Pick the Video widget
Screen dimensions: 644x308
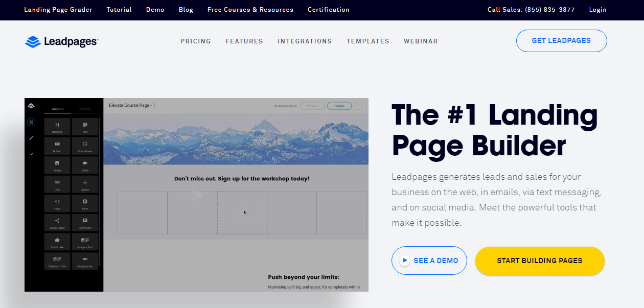85,165
